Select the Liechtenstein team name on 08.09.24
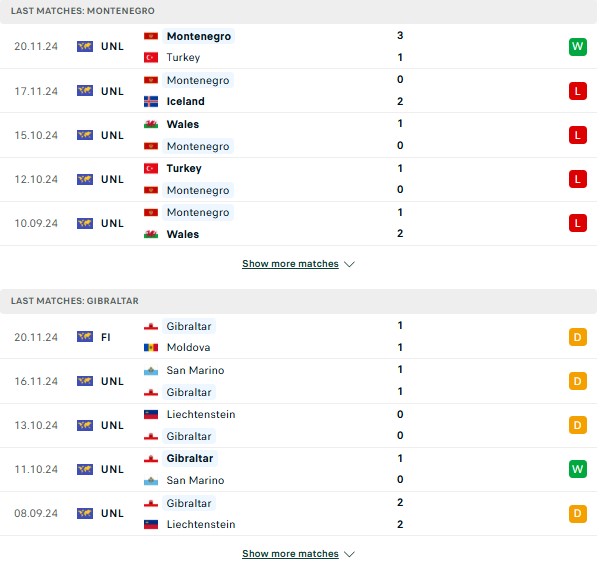Image resolution: width=600 pixels, height=576 pixels. pyautogui.click(x=201, y=524)
